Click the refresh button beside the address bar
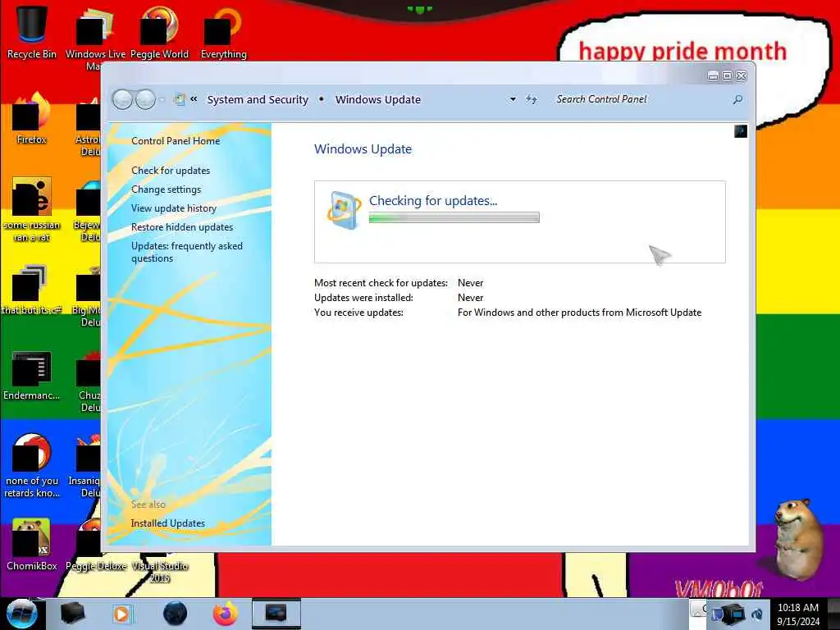840x630 pixels. (531, 99)
